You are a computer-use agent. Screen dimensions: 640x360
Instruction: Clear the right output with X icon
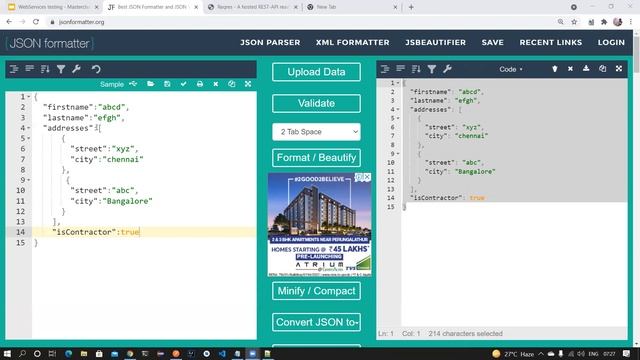(570, 69)
